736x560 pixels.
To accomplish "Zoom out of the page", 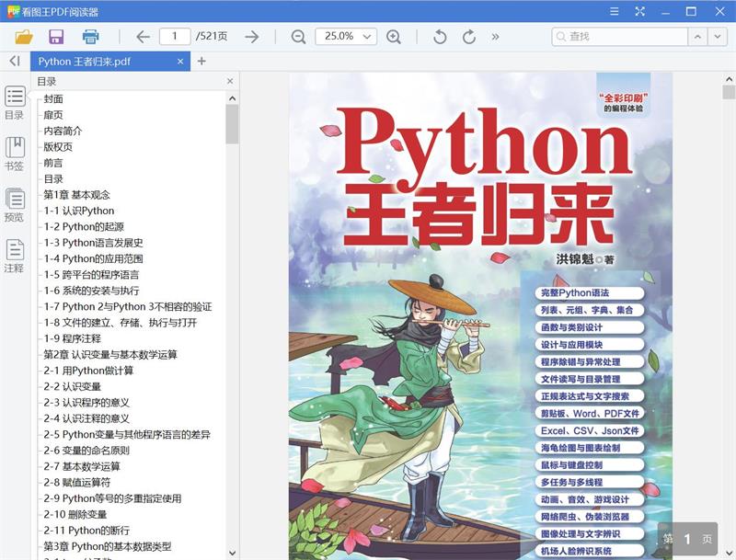I will coord(296,37).
